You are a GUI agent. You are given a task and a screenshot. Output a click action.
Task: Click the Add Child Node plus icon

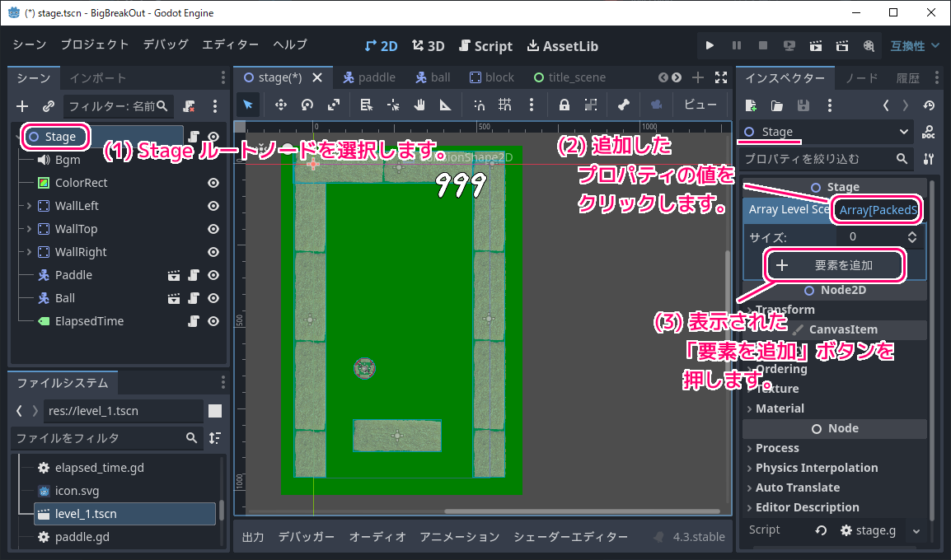[x=22, y=106]
